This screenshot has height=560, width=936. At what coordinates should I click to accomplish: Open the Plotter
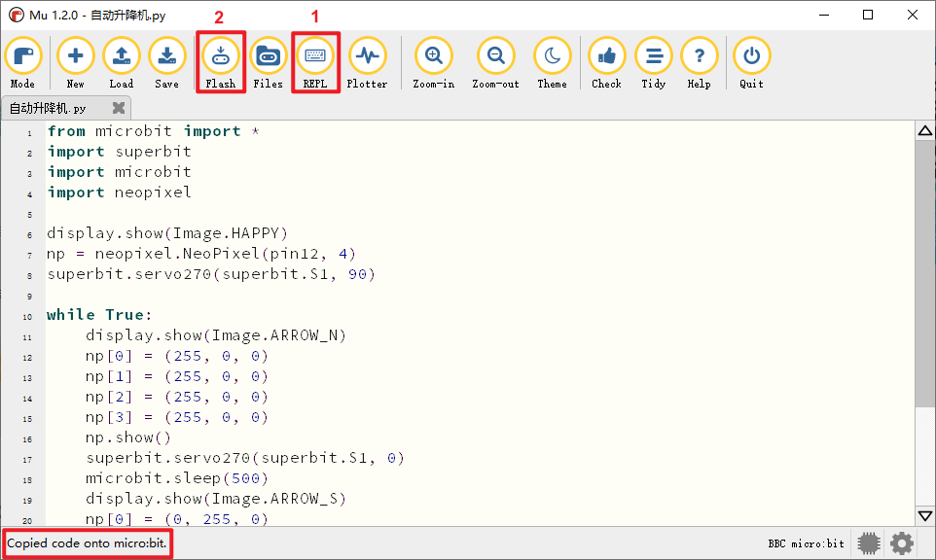coord(367,63)
